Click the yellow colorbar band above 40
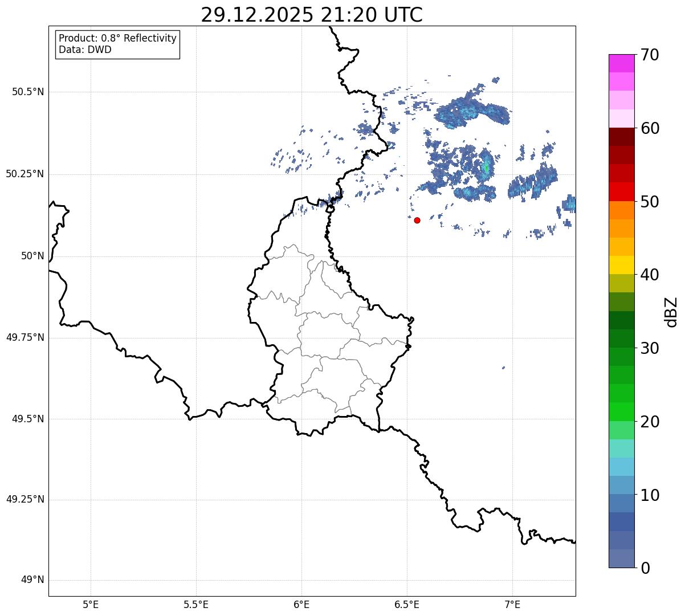Viewport: 685px width, 616px height. click(x=621, y=265)
